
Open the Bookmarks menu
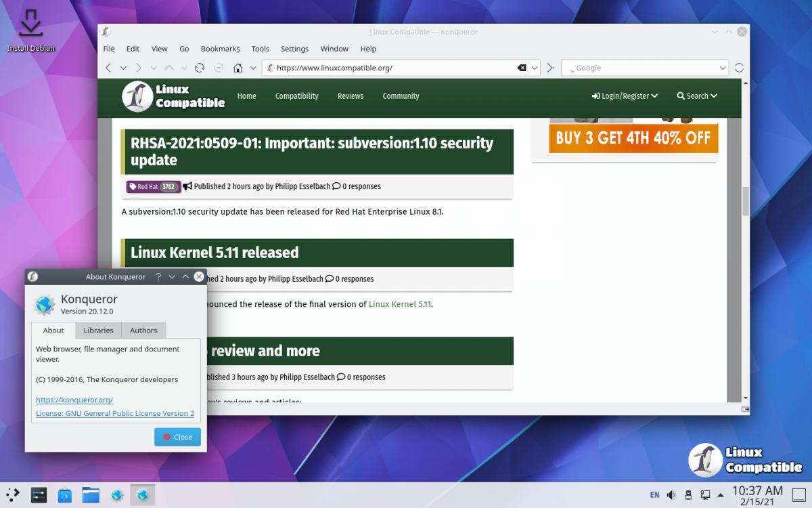click(220, 49)
